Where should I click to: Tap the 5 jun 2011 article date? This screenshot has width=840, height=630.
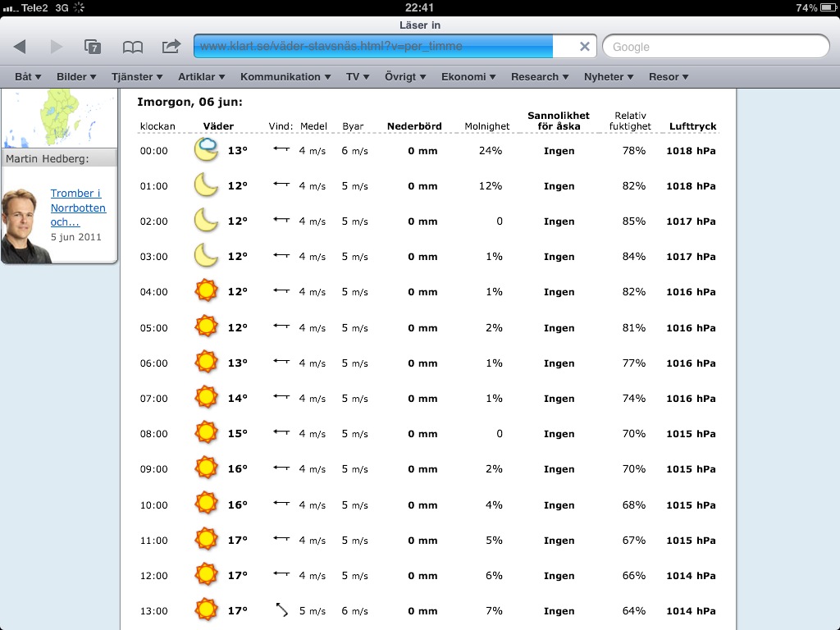75,237
